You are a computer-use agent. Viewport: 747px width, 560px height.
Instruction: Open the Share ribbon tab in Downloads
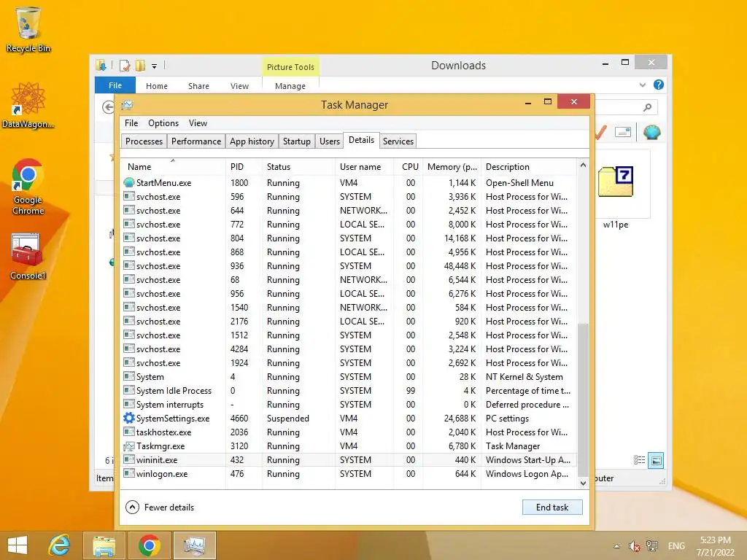198,86
